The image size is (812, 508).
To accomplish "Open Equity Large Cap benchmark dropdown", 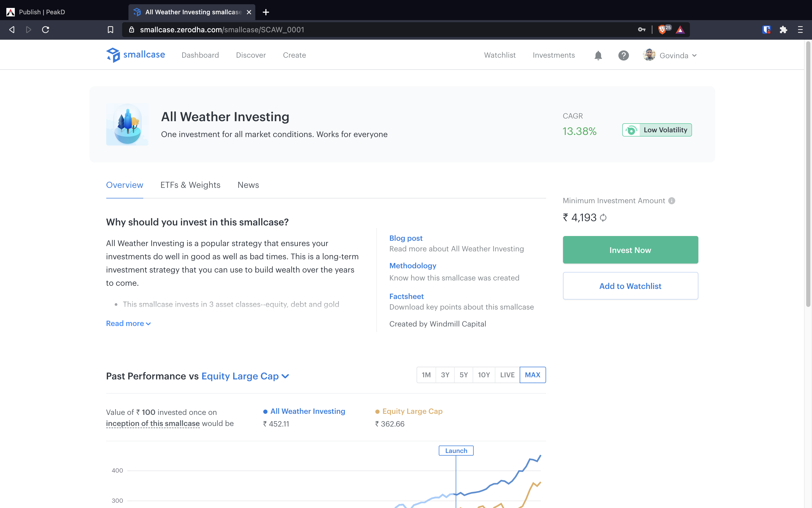I will pos(245,376).
